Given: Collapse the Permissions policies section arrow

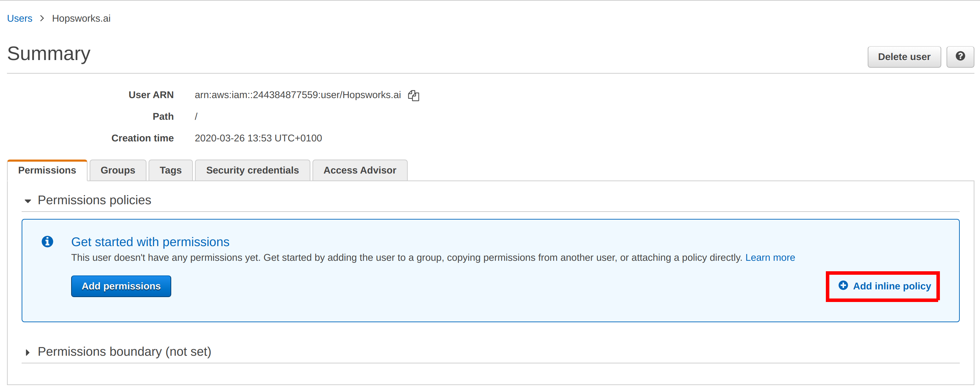Looking at the screenshot, I should tap(28, 201).
